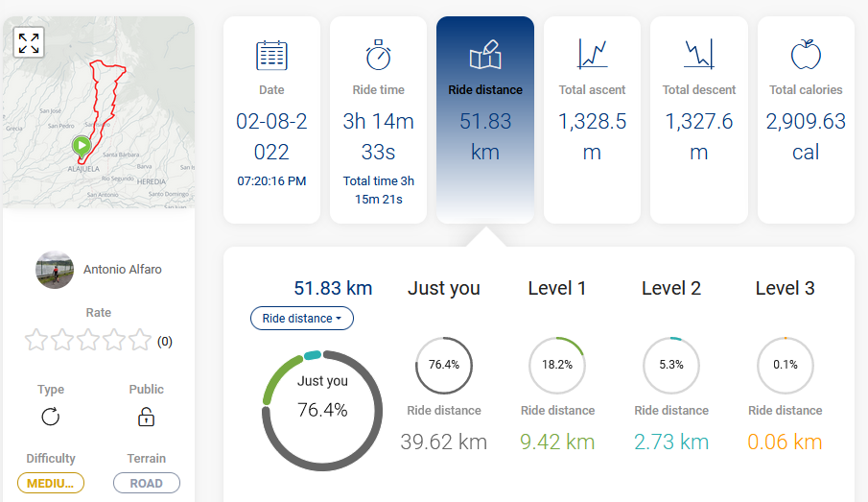Click the large Just you donut chart
Screen dimensions: 868x502
[x=322, y=411]
